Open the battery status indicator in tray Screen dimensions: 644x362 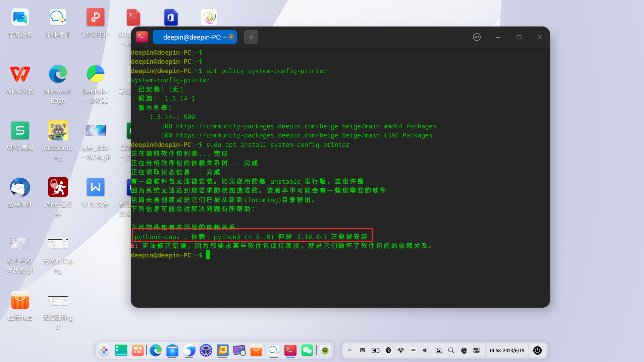click(376, 350)
